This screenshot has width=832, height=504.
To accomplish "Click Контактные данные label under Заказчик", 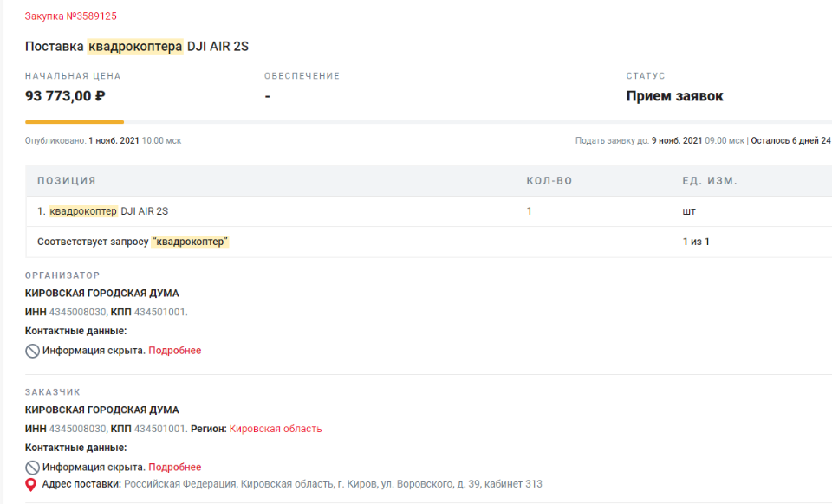I will coord(76,448).
